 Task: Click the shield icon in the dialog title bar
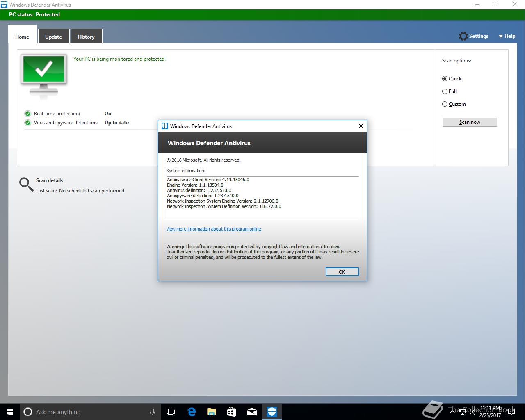tap(165, 126)
